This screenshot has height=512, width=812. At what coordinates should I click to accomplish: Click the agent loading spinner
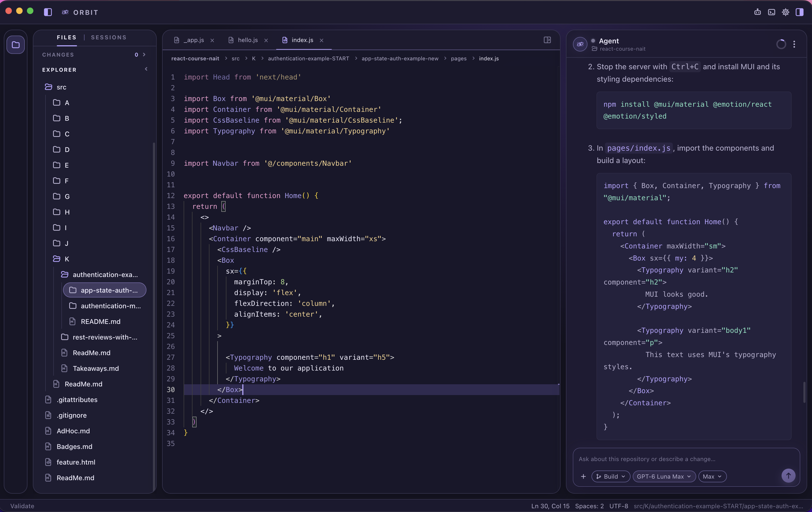pyautogui.click(x=781, y=44)
